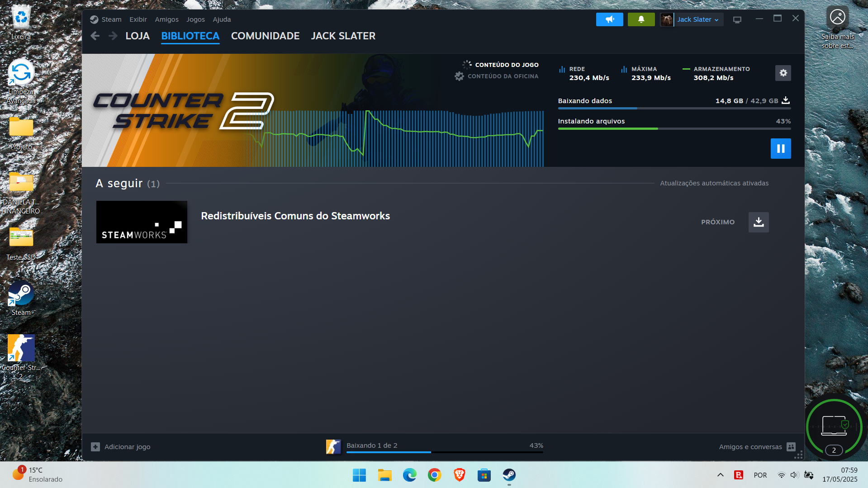Click the POR language indicator

pyautogui.click(x=760, y=475)
